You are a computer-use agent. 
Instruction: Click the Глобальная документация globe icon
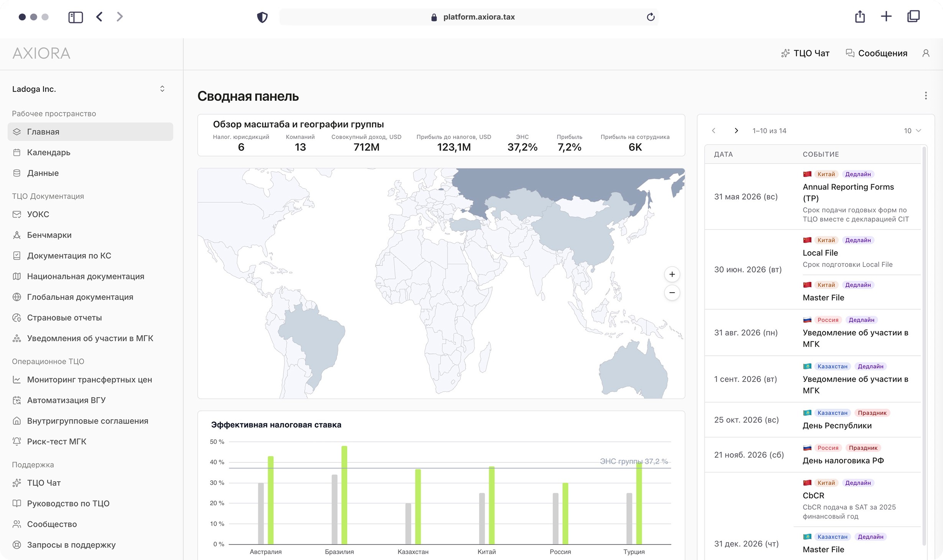pos(16,297)
